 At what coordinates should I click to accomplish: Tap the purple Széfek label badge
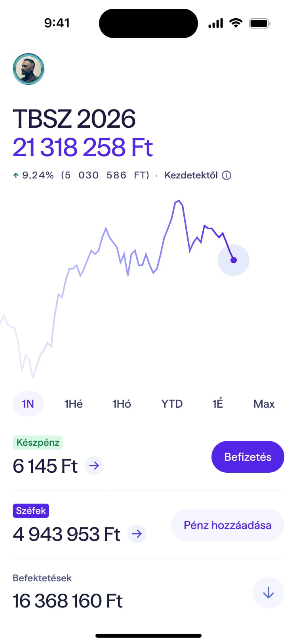click(31, 510)
